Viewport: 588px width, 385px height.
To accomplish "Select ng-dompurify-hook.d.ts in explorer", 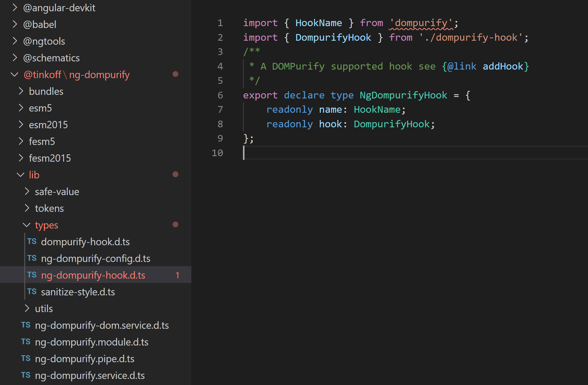I will [x=93, y=275].
